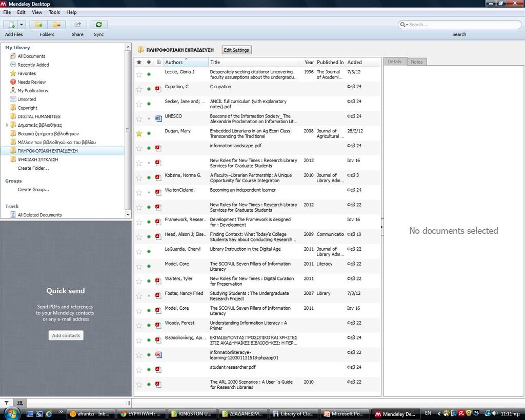This screenshot has width=525, height=420.
Task: Sort by the read status dot header
Action: (149, 62)
